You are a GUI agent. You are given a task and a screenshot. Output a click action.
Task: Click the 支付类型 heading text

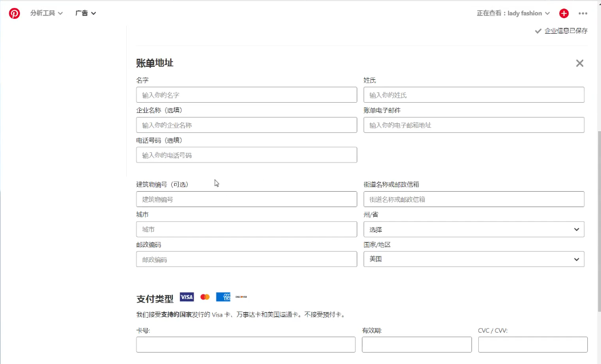[x=155, y=298]
